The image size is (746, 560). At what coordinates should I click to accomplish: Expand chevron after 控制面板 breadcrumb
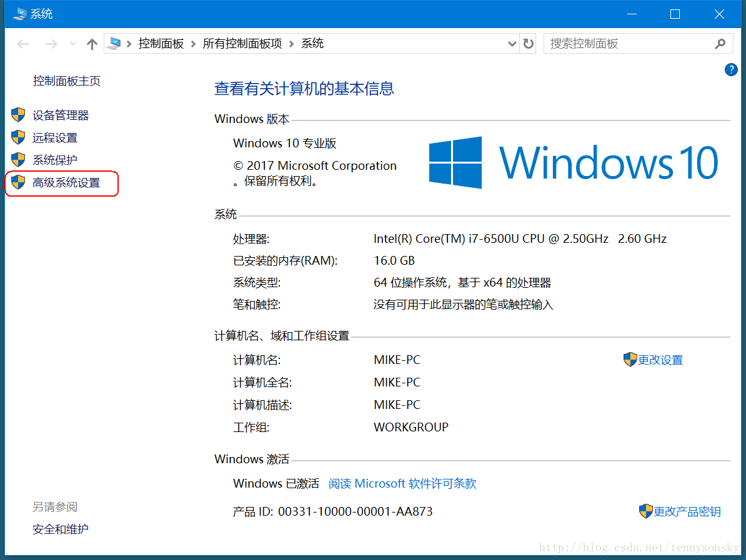193,44
